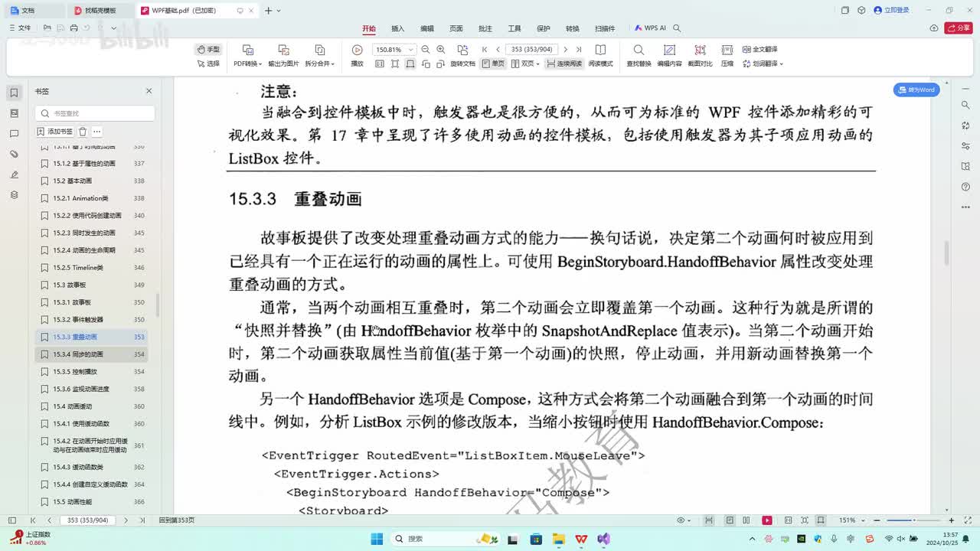
Task: Open bookmark 15.5 动画性能
Action: [92, 502]
